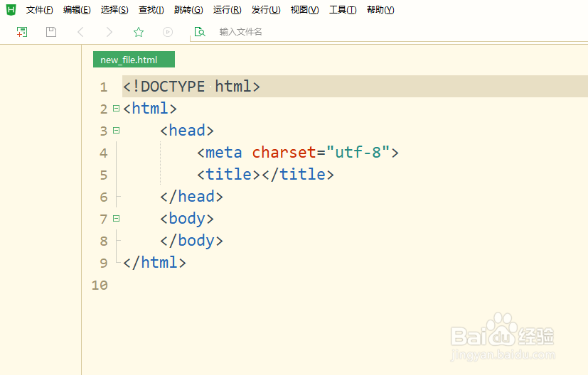
Task: Open the 工具(T) menu
Action: point(343,10)
